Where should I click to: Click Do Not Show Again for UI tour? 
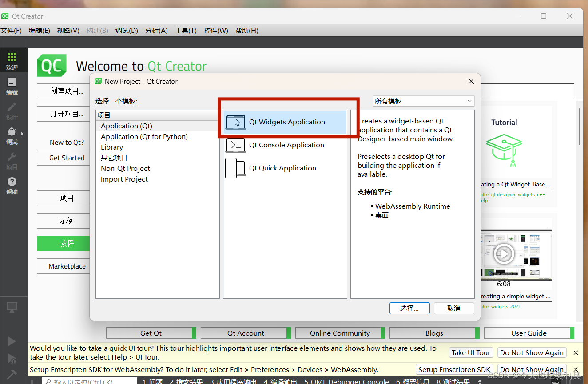(532, 352)
